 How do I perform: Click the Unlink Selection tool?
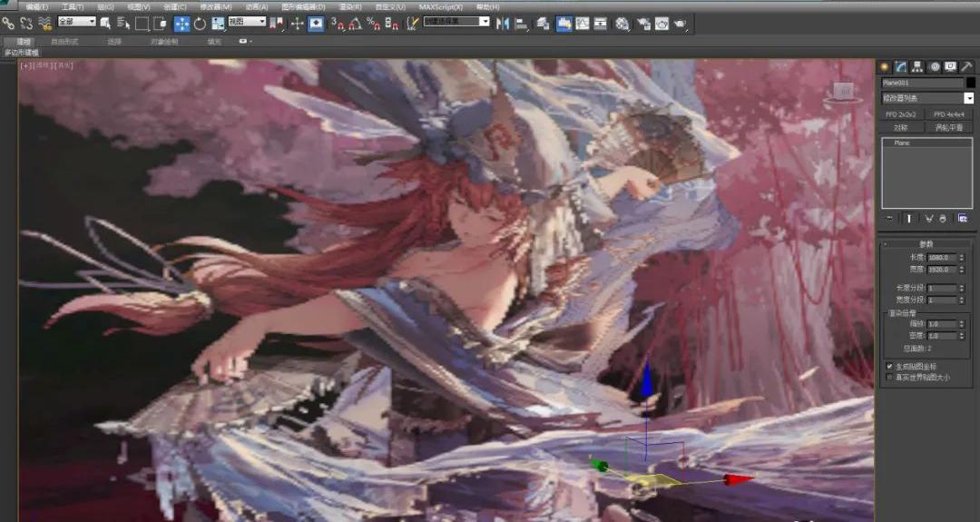tap(25, 23)
